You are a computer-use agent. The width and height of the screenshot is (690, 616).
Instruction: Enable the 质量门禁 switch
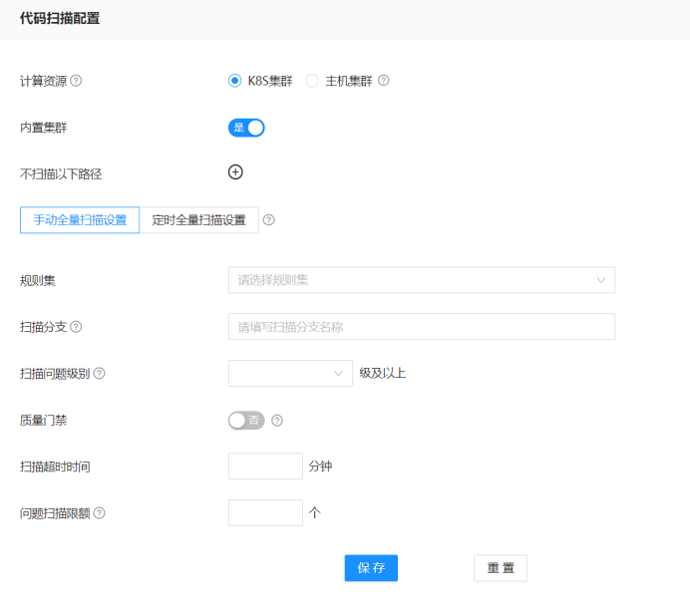click(x=246, y=421)
